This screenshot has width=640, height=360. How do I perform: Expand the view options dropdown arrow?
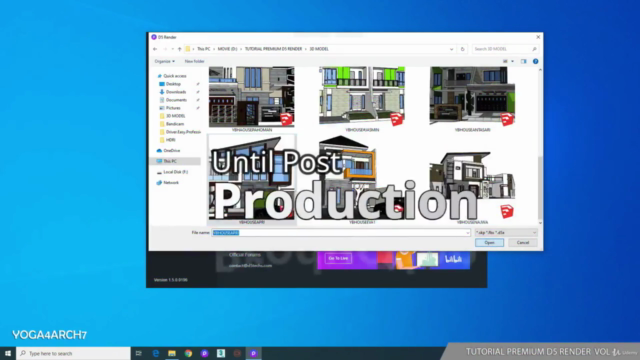(513, 61)
